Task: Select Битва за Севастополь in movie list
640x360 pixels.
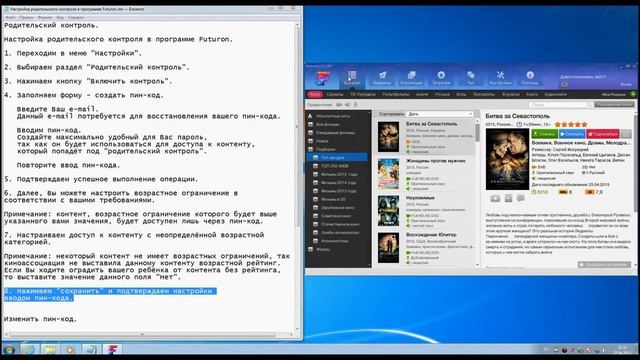Action: pos(425,137)
